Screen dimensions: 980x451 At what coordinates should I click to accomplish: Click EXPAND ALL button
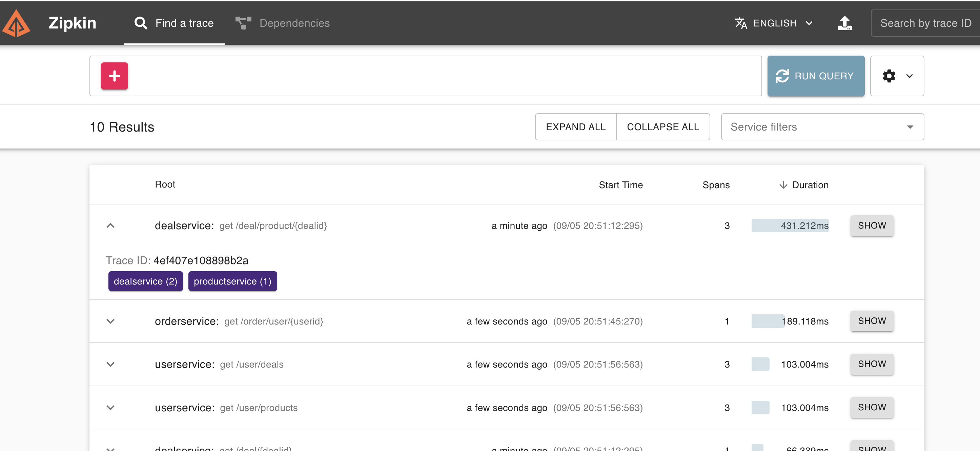pos(575,127)
